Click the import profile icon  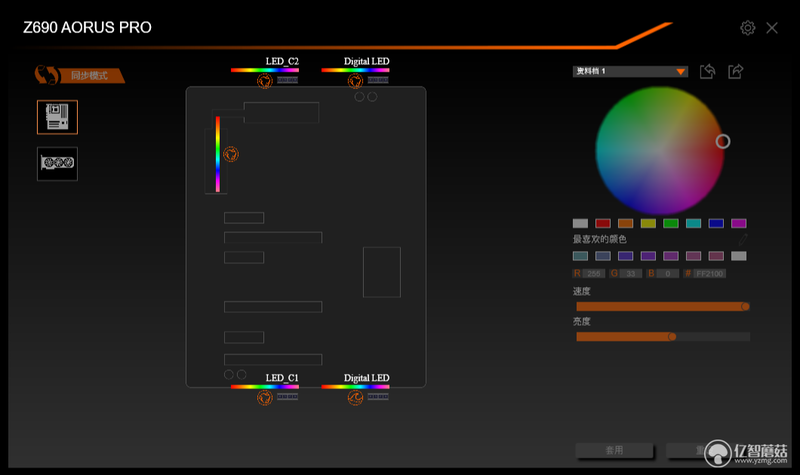pos(707,71)
